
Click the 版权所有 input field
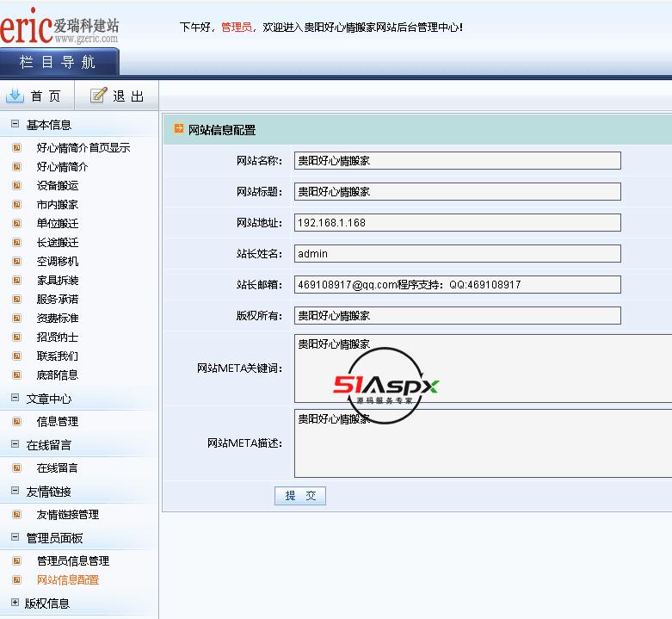(457, 315)
